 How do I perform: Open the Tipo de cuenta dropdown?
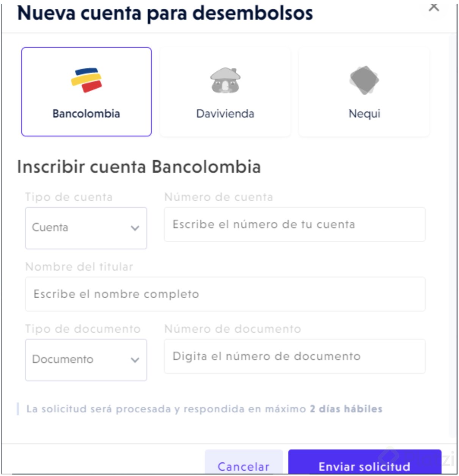click(x=86, y=228)
